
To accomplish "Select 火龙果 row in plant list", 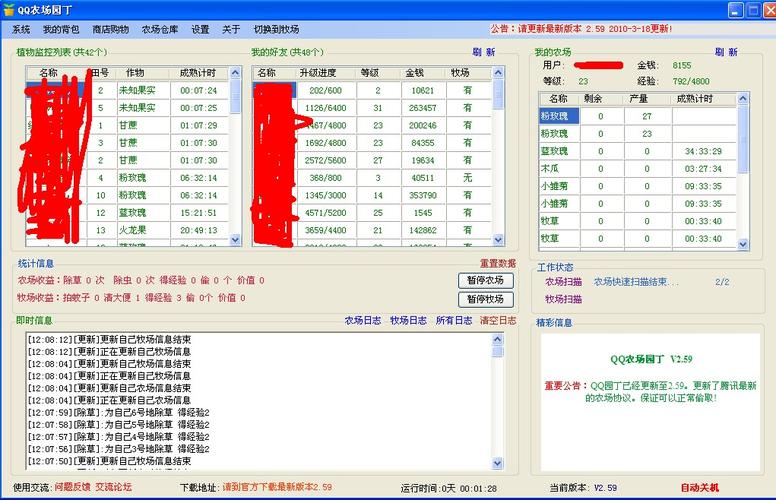I will tap(128, 230).
